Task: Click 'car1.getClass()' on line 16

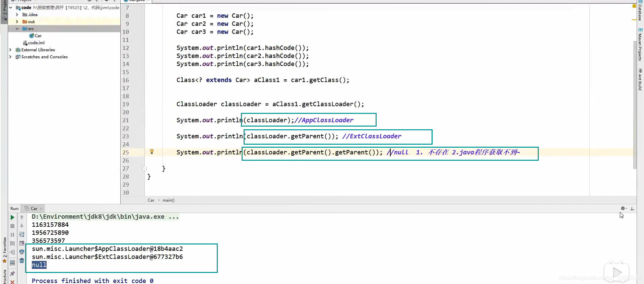Action: tap(318, 80)
